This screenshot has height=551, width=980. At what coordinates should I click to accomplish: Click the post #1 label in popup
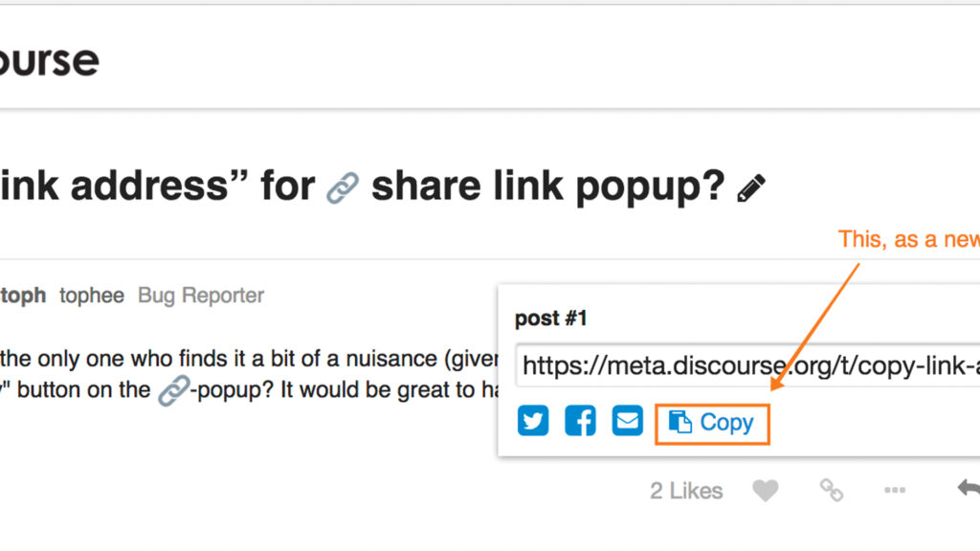(550, 319)
